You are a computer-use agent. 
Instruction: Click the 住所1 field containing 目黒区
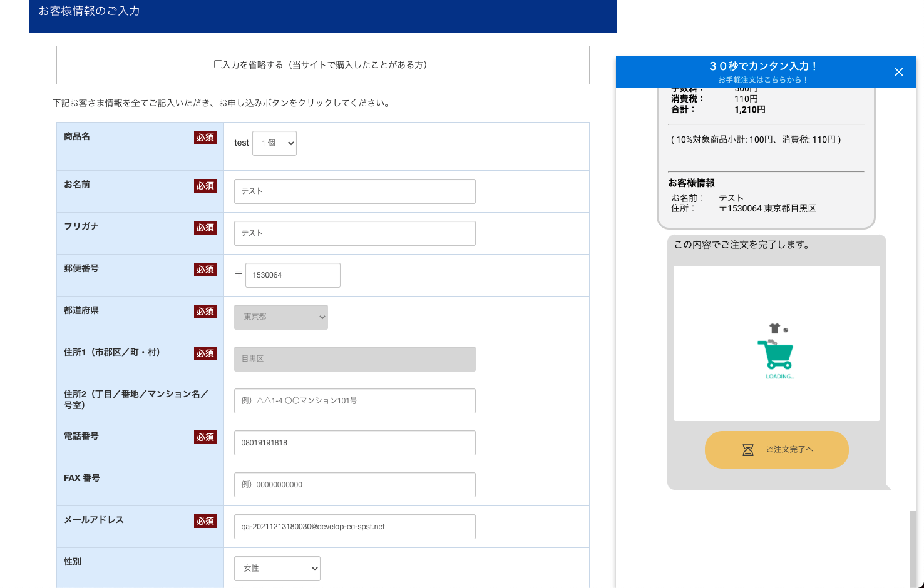(x=355, y=359)
